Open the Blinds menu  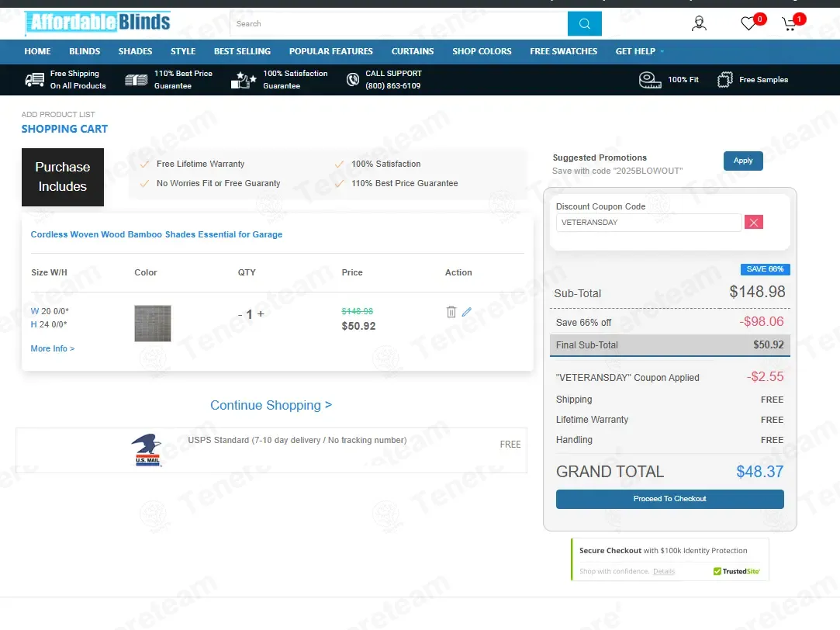coord(85,51)
